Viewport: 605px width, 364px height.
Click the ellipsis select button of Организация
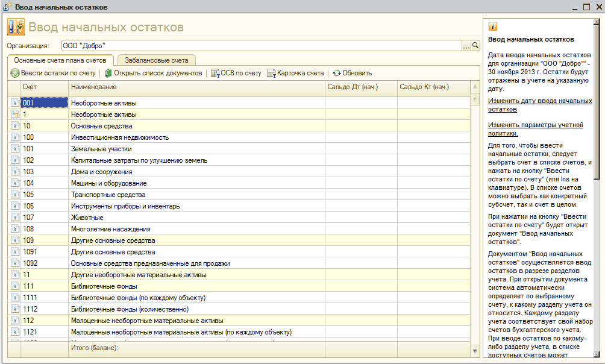[x=466, y=46]
